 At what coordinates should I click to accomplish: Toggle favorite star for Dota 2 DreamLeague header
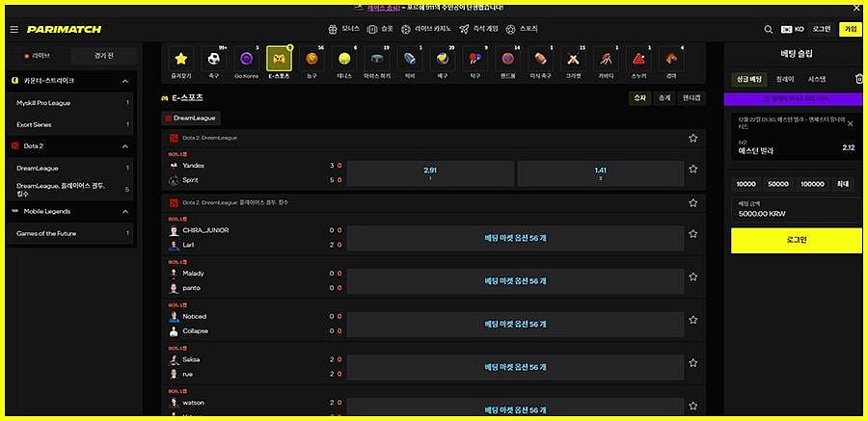(x=692, y=138)
